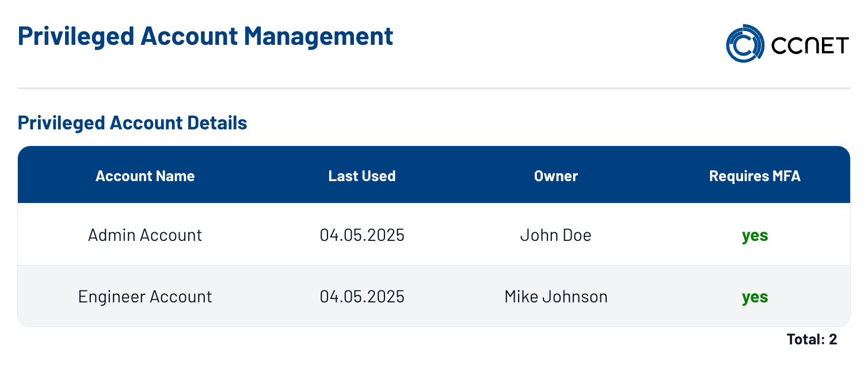
Task: Click the Requires MFA column header
Action: 755,176
